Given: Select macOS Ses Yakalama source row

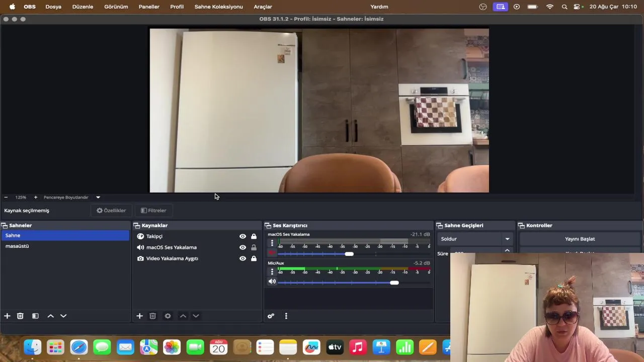Looking at the screenshot, I should point(197,247).
